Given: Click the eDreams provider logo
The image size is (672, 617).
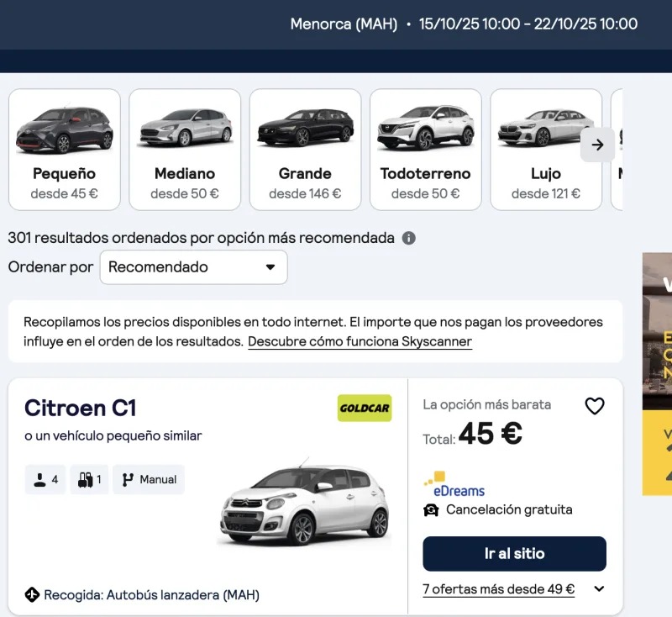Looking at the screenshot, I should [x=454, y=484].
